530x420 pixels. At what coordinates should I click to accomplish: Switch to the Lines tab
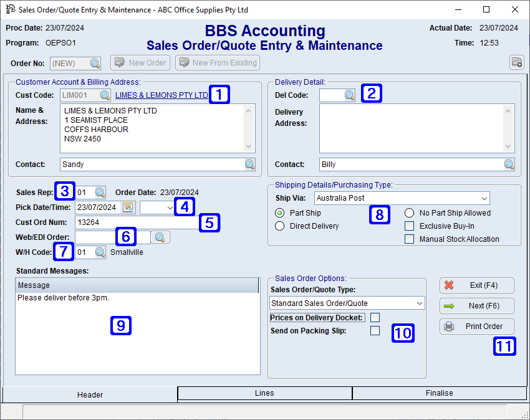coord(264,393)
